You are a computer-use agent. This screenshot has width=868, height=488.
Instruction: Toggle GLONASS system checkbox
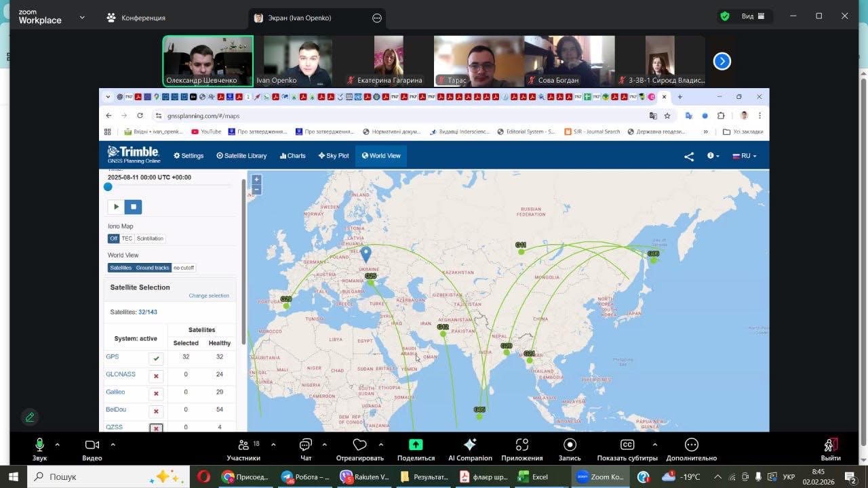pyautogui.click(x=156, y=376)
